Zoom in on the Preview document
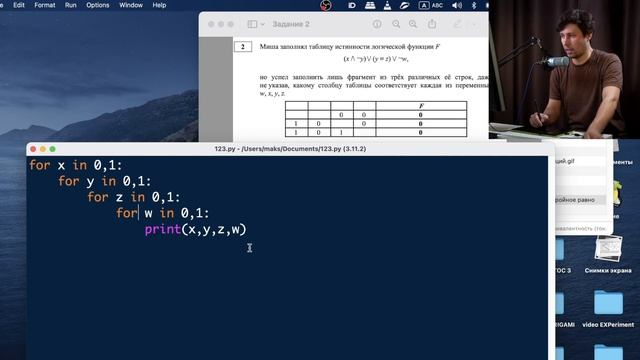 (413, 24)
